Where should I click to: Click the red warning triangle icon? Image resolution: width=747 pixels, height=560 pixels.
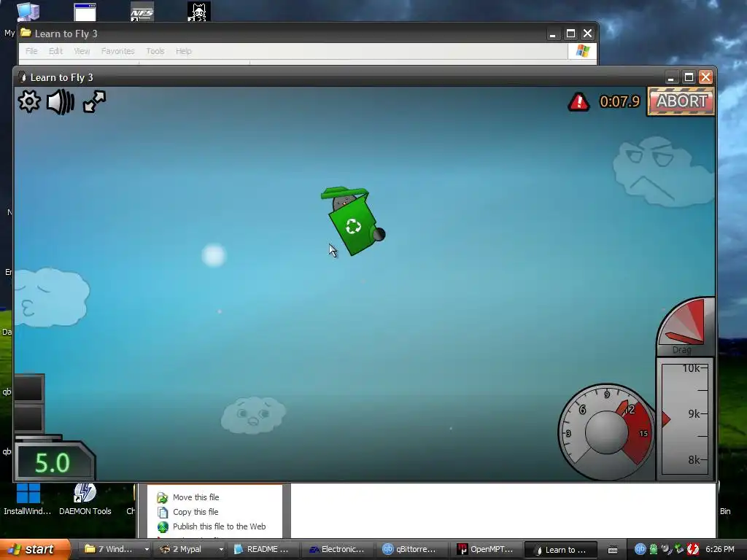point(578,101)
